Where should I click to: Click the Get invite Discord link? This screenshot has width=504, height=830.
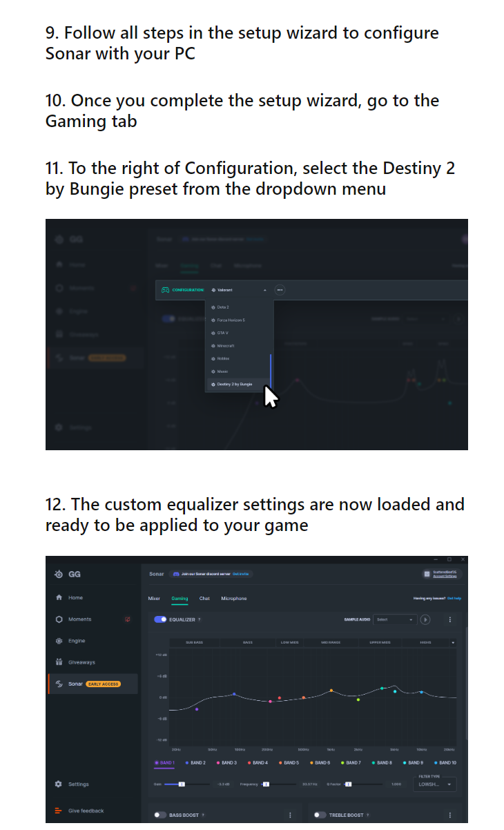click(240, 574)
